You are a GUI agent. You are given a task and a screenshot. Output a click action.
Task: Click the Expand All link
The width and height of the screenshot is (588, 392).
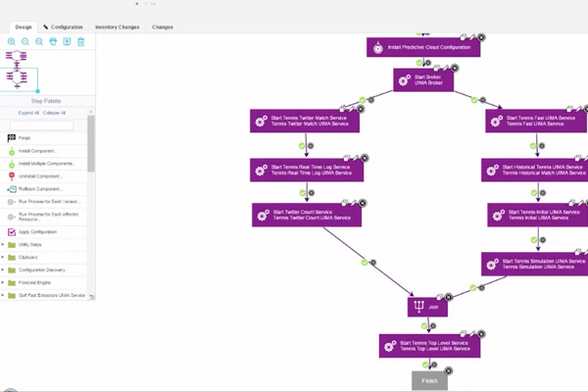pyautogui.click(x=28, y=113)
